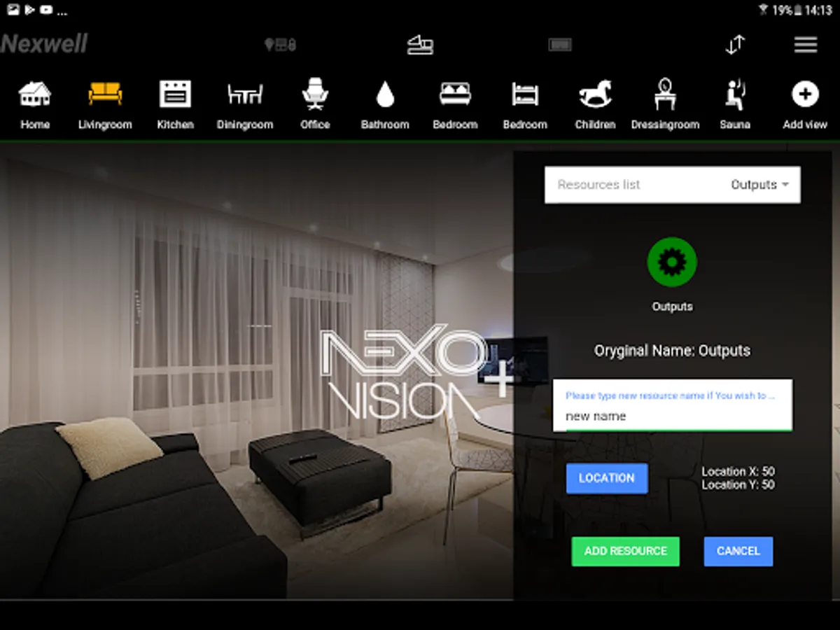Viewport: 840px width, 630px height.
Task: Click the edit layout icon in top bar
Action: tap(420, 45)
